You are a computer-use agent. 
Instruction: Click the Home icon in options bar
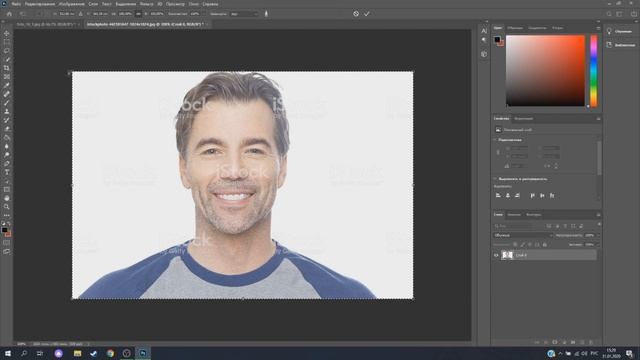point(9,13)
